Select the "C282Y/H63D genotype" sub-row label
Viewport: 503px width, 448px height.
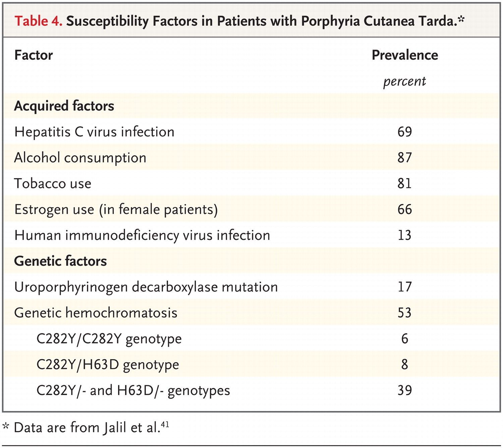tap(108, 365)
